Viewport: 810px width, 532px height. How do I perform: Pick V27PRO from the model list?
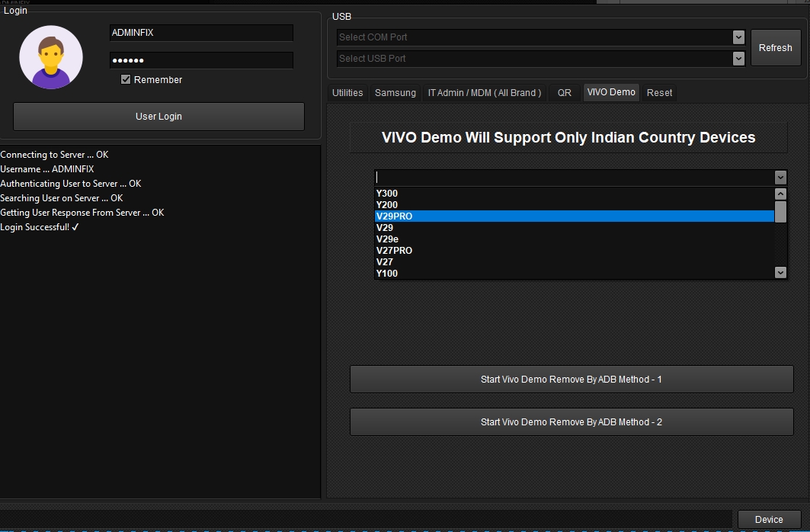[574, 251]
